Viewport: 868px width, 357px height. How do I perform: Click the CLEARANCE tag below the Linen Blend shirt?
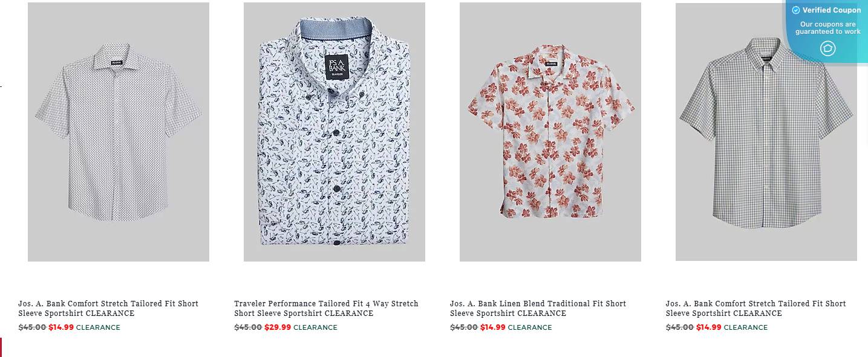(530, 327)
